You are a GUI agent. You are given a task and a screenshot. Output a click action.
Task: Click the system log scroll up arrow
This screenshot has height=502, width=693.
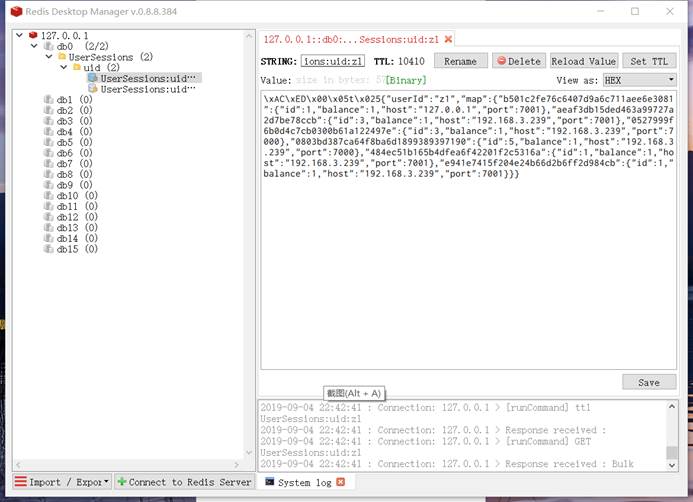click(672, 406)
